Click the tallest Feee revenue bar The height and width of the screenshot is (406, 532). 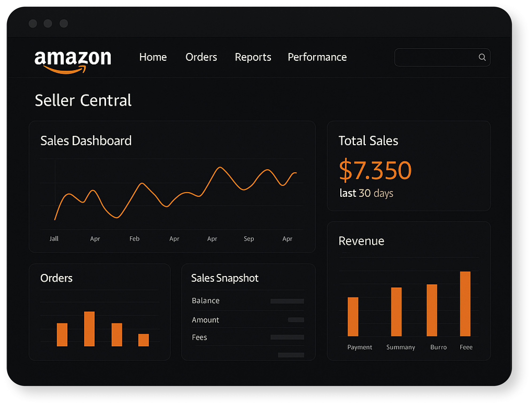465,304
